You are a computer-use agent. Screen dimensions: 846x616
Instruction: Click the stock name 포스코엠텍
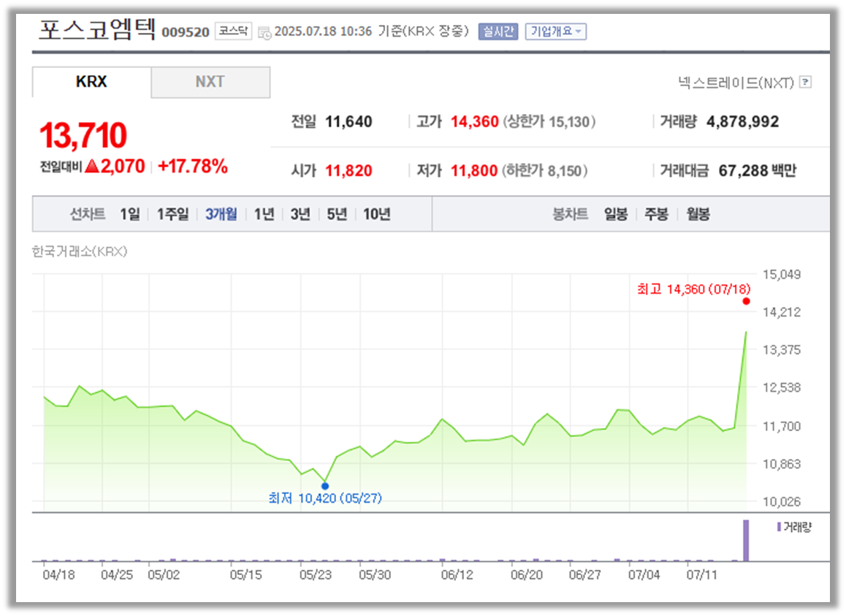pos(97,28)
